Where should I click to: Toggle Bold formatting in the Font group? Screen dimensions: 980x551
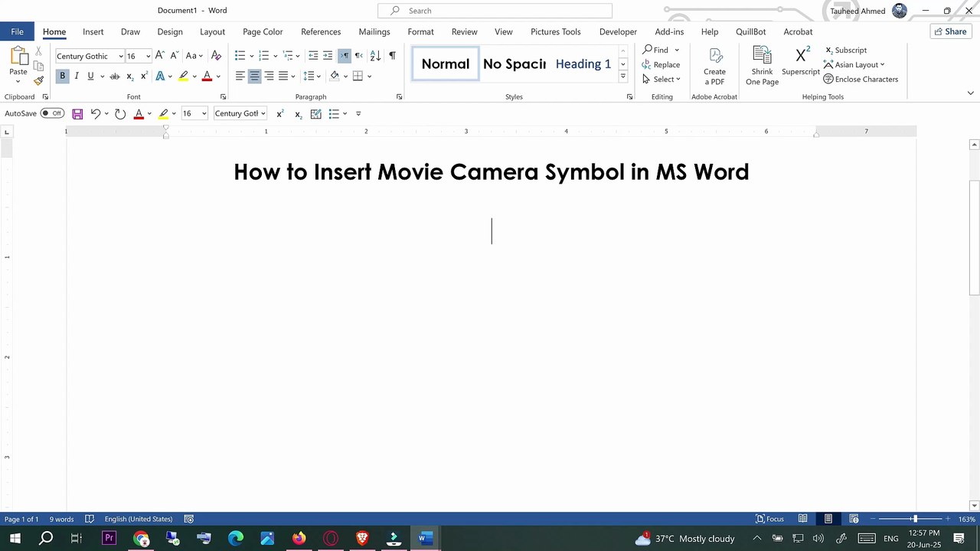(63, 76)
